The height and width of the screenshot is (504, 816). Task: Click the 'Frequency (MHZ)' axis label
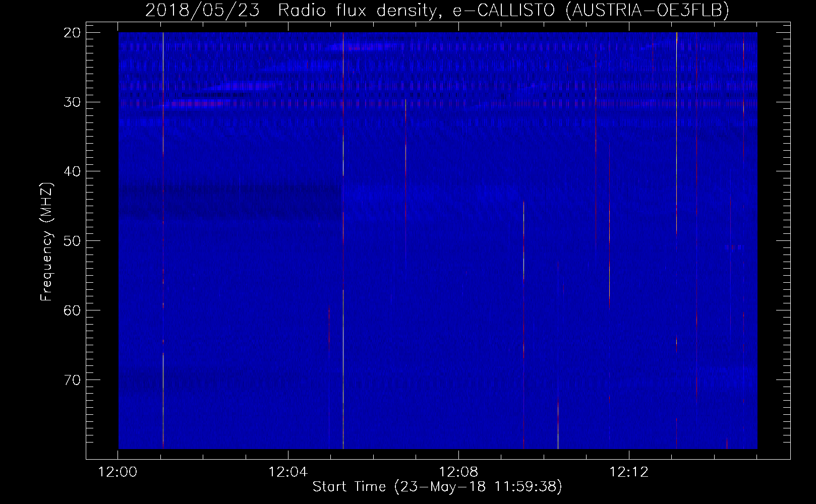46,242
